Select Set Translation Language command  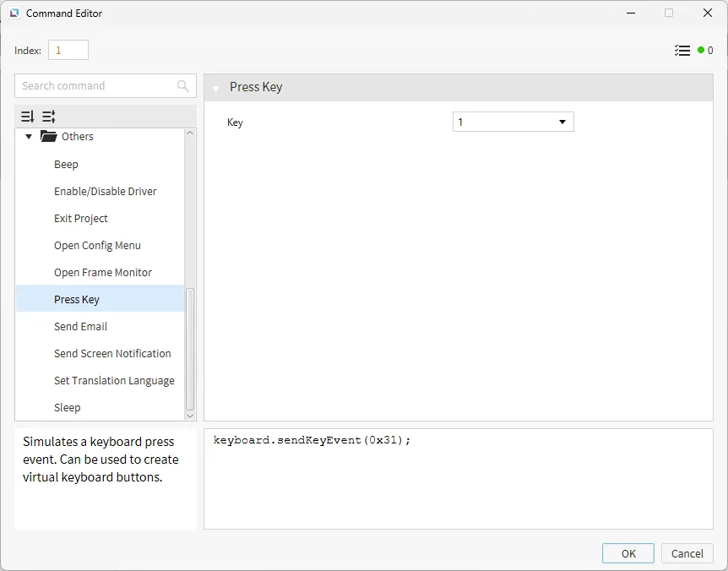[114, 381]
